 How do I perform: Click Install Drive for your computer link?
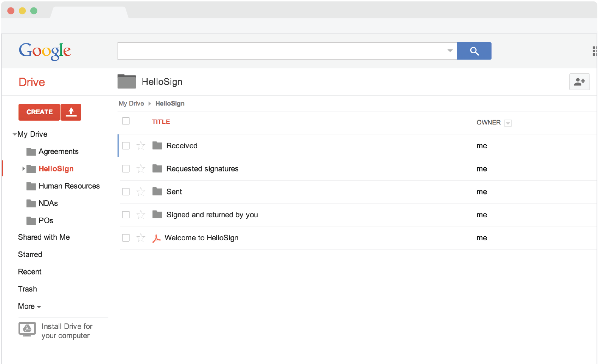coord(67,331)
